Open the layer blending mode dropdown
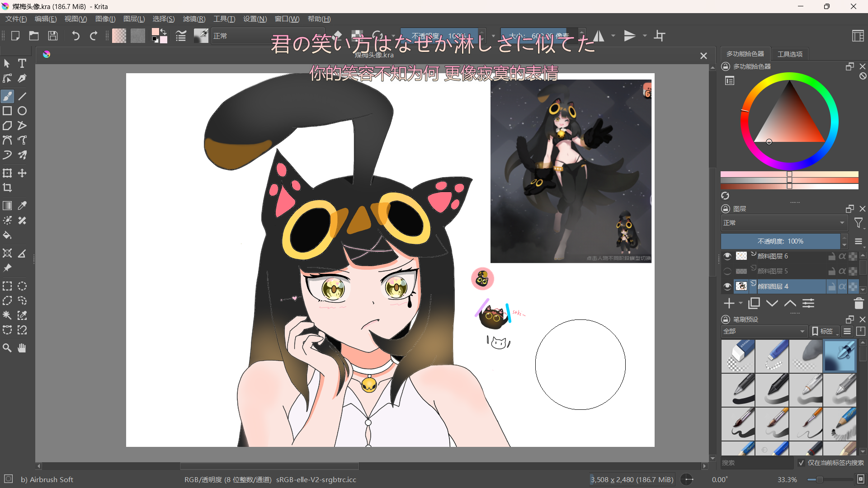Image resolution: width=868 pixels, height=488 pixels. pyautogui.click(x=784, y=223)
